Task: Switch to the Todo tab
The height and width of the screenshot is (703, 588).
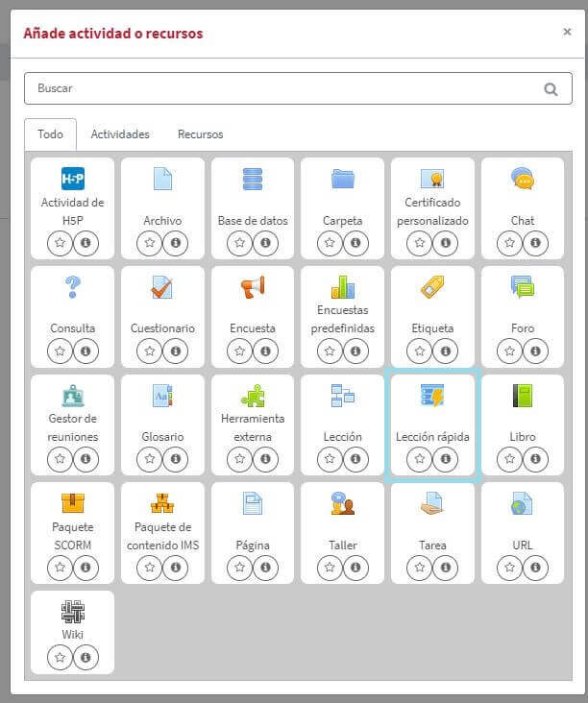Action: pos(50,134)
